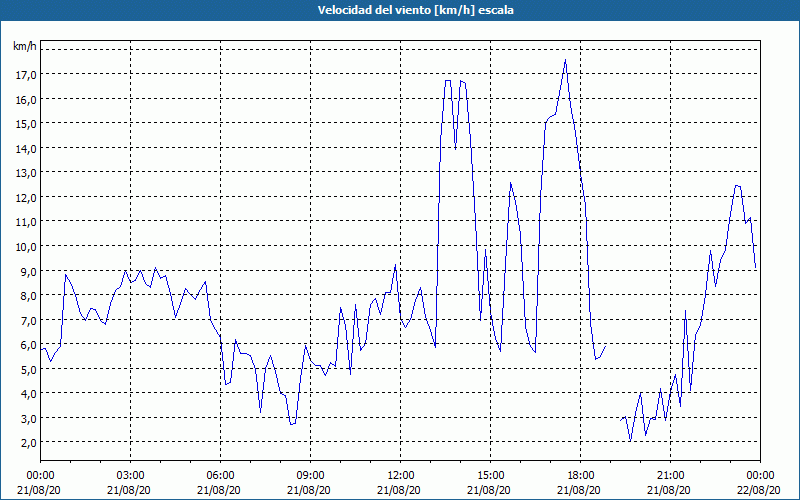Select the 12,0 y-axis label
This screenshot has width=800, height=500.
[26, 197]
